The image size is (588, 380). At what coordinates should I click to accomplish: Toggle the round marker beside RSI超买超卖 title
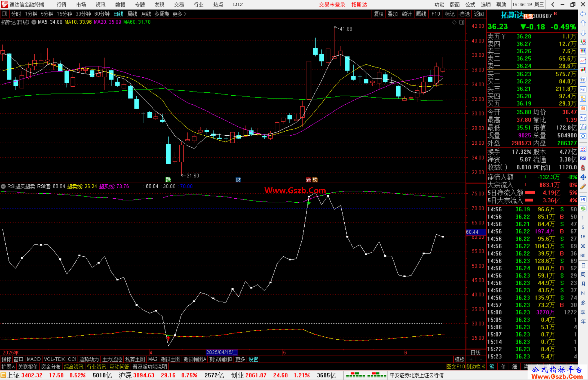[x=3, y=186]
